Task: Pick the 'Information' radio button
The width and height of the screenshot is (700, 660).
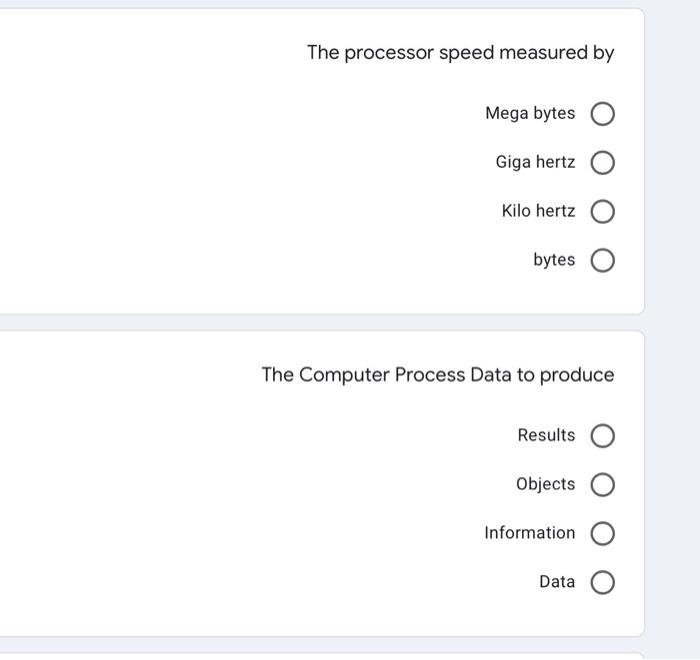Action: click(602, 534)
